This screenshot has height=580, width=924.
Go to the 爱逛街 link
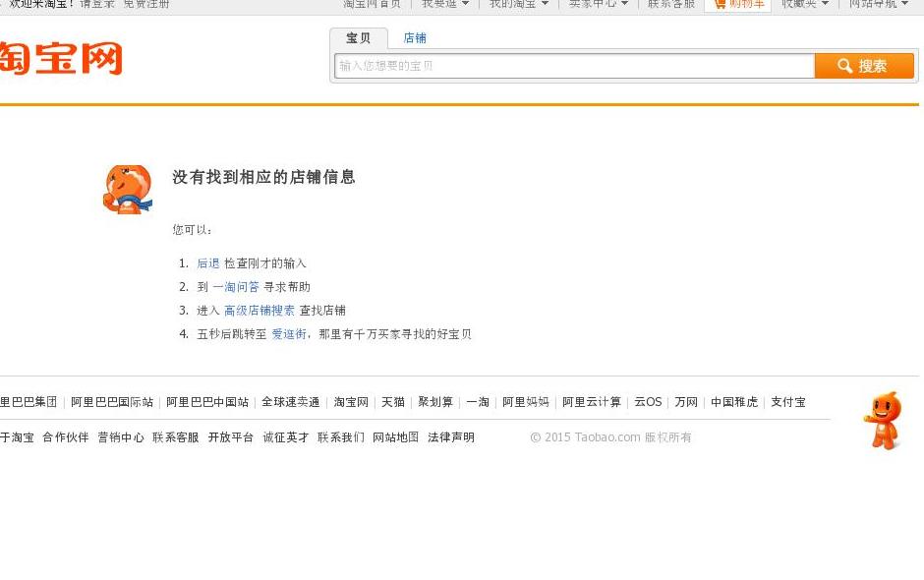[289, 334]
